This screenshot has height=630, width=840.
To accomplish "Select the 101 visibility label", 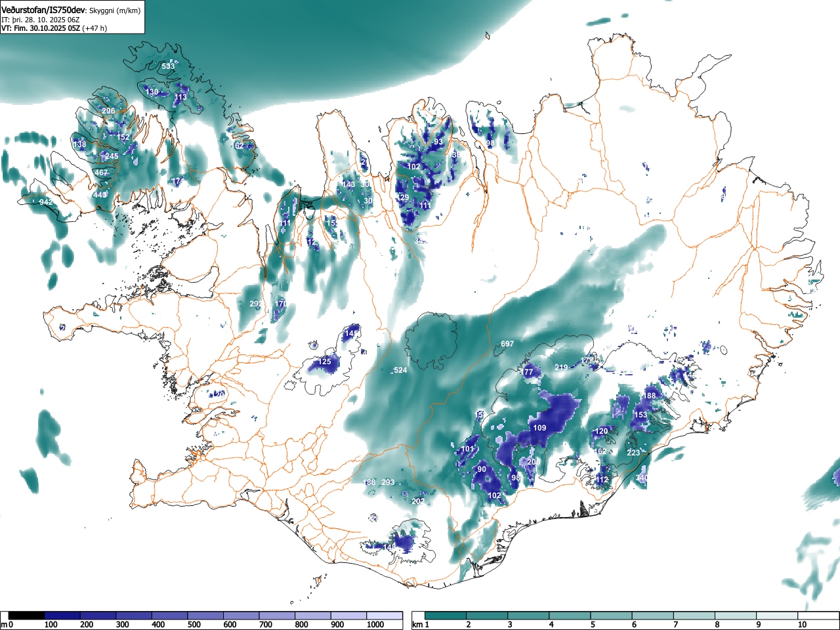I will point(467,450).
